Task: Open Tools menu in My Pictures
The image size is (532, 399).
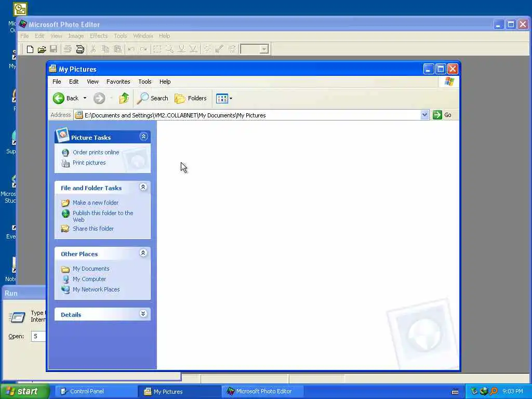Action: [x=145, y=82]
